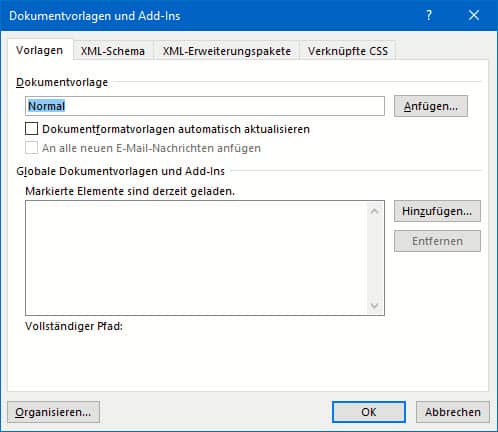This screenshot has height=432, width=498.
Task: Enable Dokumentformatvorlagen automatisch aktualisieren checkbox
Action: click(x=32, y=129)
